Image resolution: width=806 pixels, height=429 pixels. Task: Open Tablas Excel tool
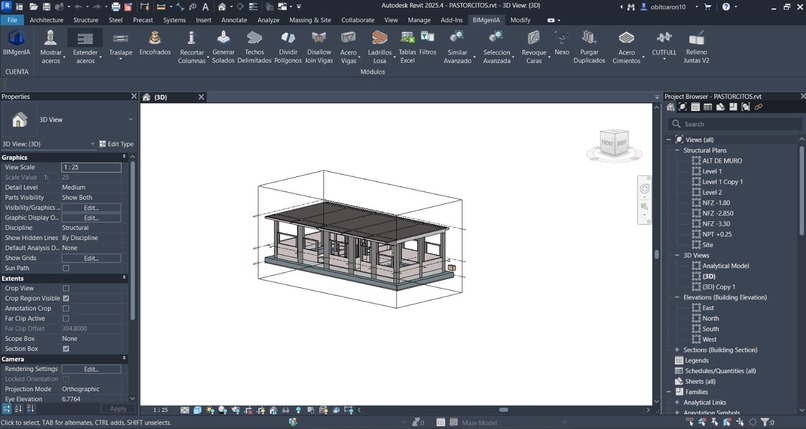click(x=407, y=46)
